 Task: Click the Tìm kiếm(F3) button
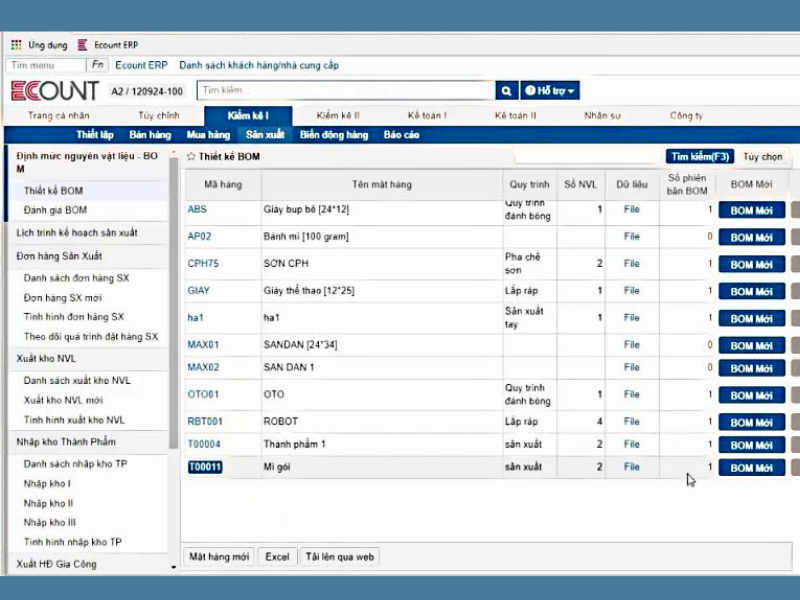(x=701, y=157)
